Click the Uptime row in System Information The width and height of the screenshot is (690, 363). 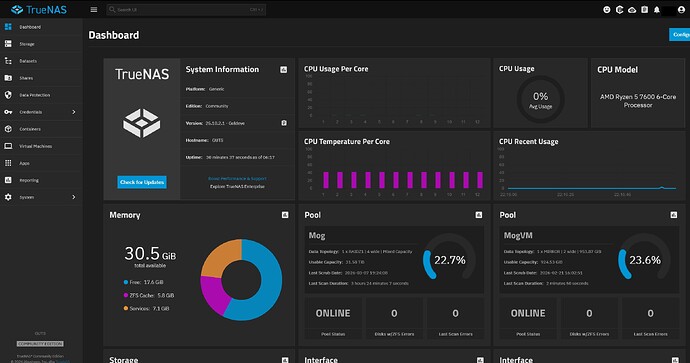238,157
